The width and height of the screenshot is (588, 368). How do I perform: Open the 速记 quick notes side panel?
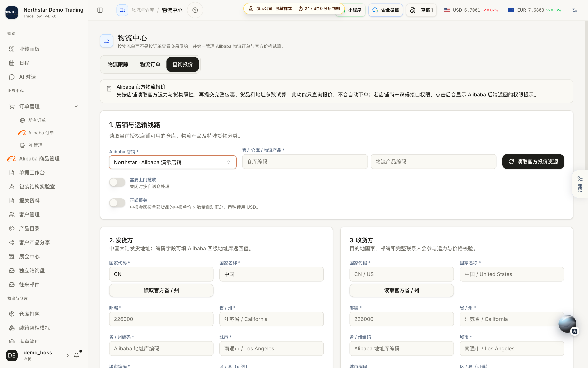click(x=580, y=184)
